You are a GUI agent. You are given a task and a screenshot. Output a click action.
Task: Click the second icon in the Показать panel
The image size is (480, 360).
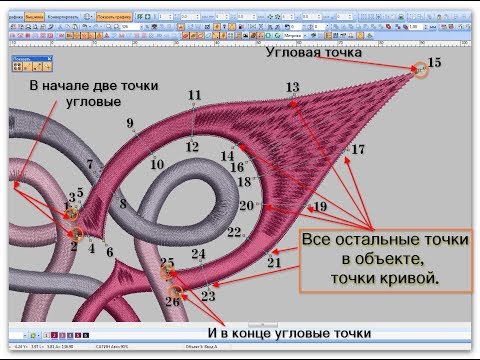click(27, 67)
